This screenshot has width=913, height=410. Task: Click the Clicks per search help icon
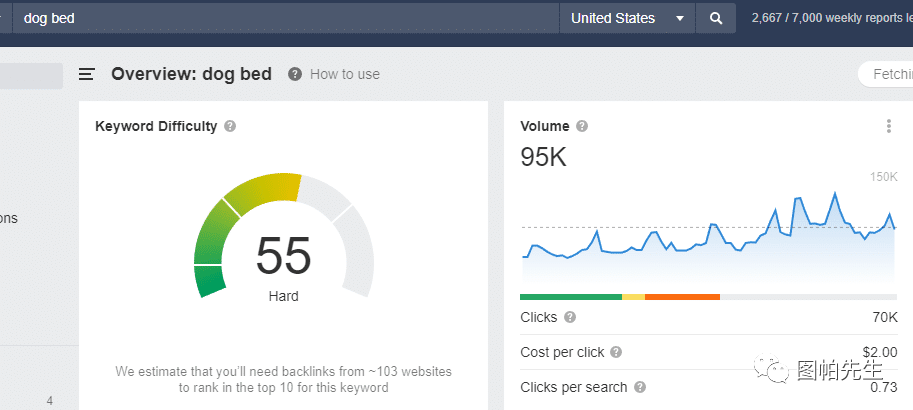[640, 387]
